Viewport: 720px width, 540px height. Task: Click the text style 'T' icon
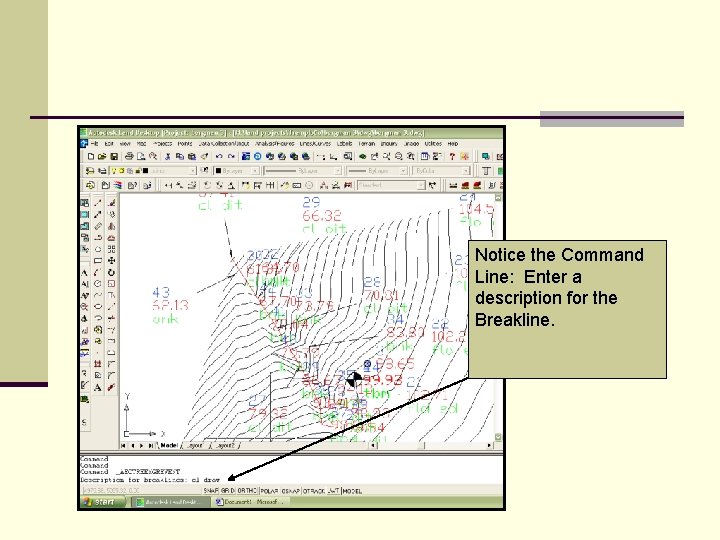(x=487, y=171)
